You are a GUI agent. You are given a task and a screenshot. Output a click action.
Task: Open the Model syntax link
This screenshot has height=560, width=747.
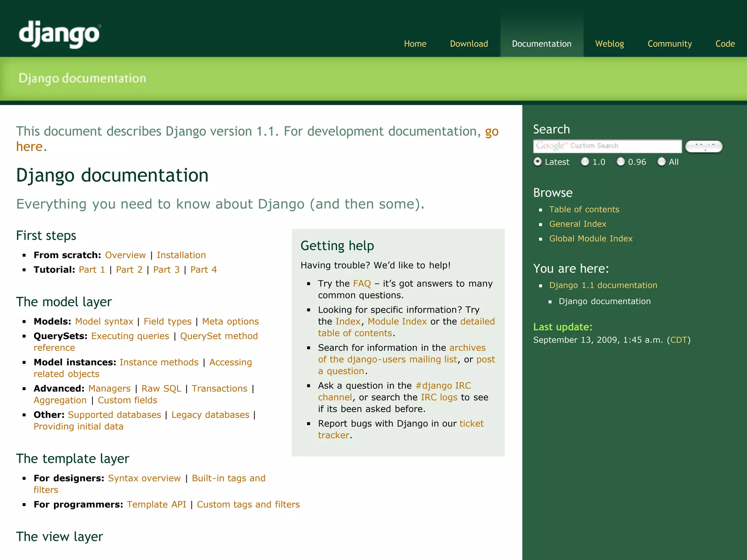pos(104,321)
